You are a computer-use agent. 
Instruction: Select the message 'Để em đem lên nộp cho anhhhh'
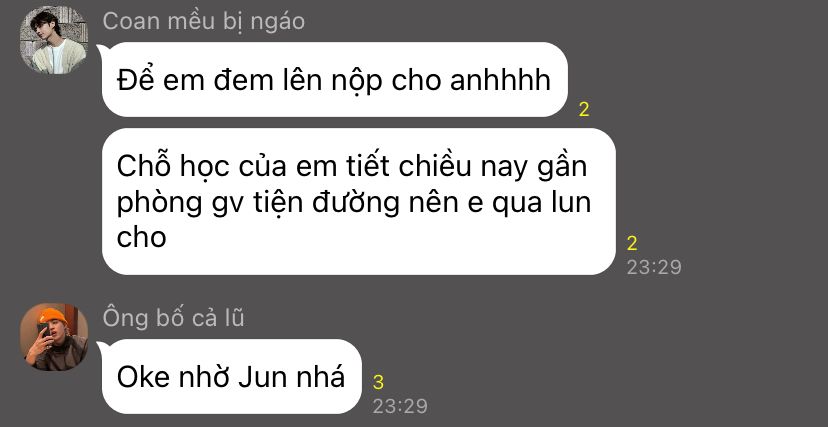pos(335,80)
